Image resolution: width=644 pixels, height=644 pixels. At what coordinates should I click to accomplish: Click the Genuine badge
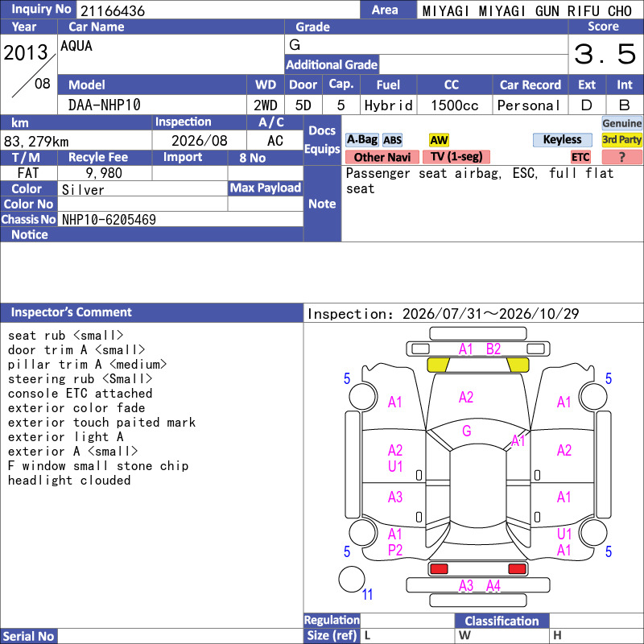(x=621, y=123)
